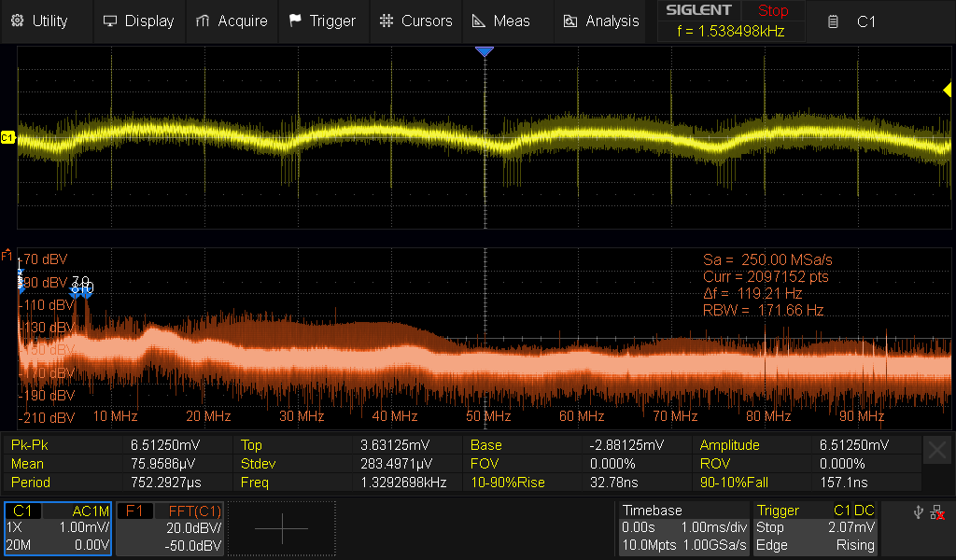Image resolution: width=956 pixels, height=560 pixels.
Task: Expand the Trigger menu in top bar
Action: (x=322, y=21)
